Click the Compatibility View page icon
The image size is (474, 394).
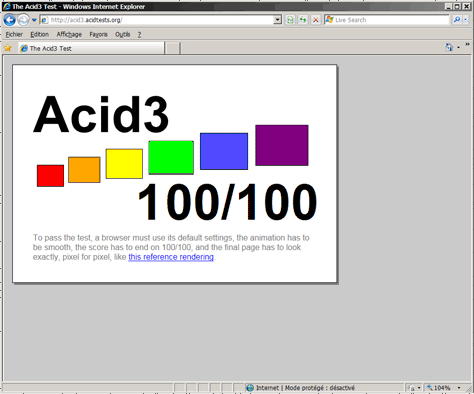[x=290, y=20]
